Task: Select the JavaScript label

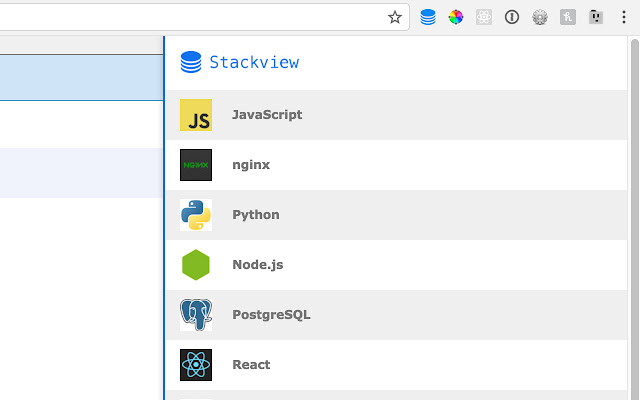Action: [x=267, y=115]
